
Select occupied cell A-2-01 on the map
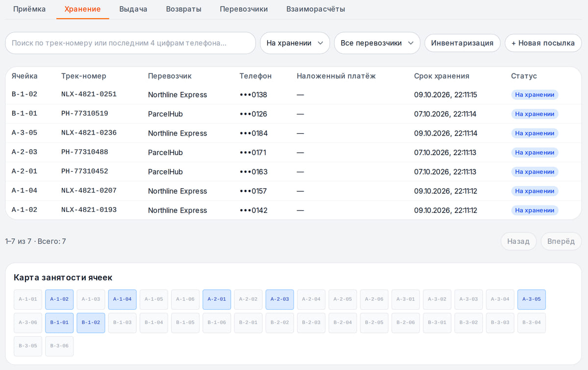point(217,300)
